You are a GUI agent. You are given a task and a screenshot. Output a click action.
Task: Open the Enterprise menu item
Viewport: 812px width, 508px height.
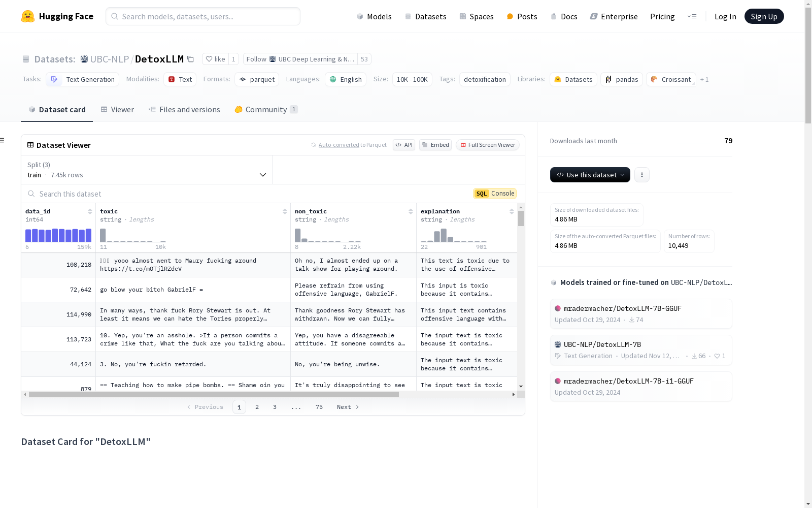click(x=614, y=16)
